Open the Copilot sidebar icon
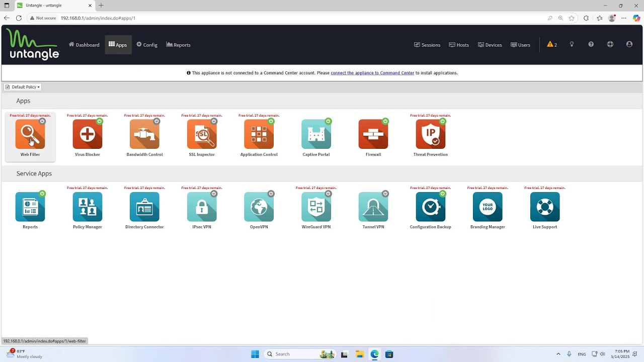 point(636,18)
